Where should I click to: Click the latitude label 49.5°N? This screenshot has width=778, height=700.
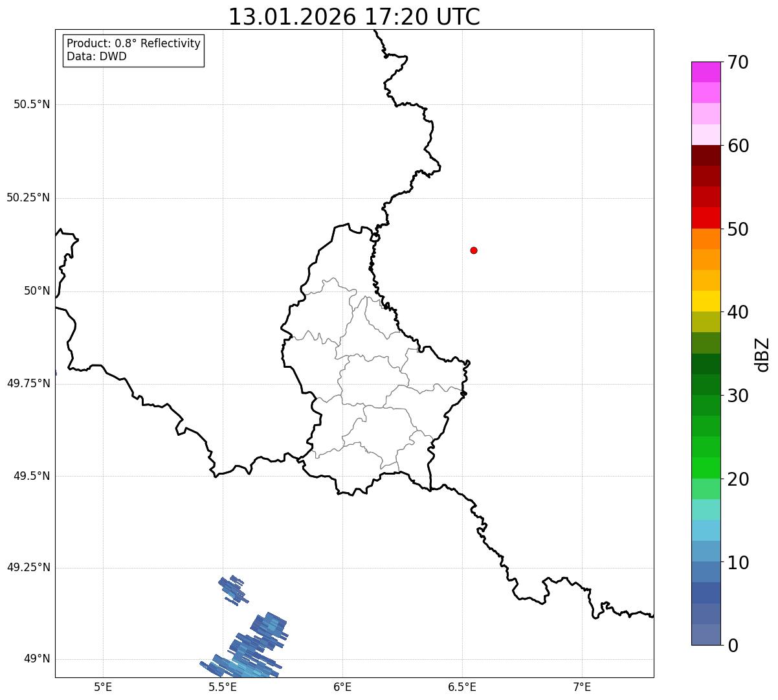click(x=32, y=476)
